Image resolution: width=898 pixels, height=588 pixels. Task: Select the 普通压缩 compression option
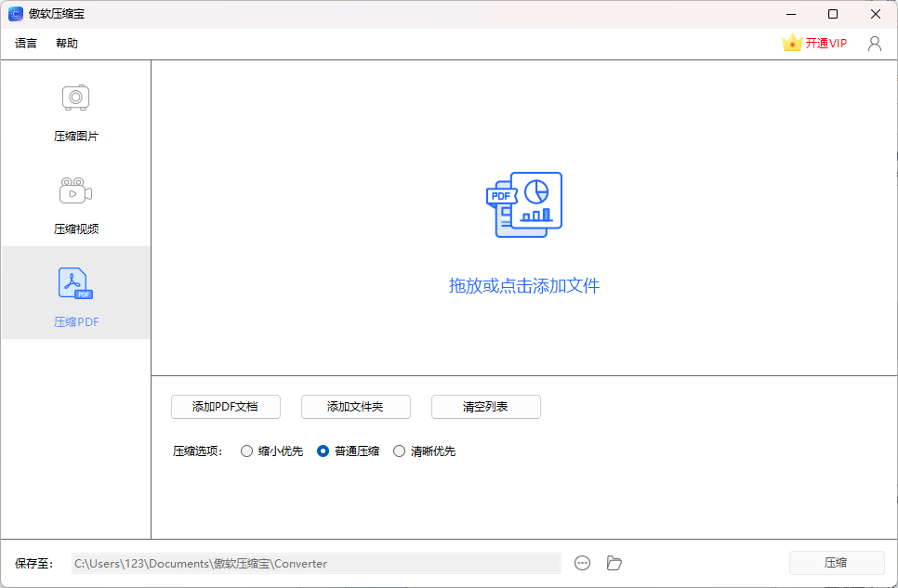[x=321, y=451]
